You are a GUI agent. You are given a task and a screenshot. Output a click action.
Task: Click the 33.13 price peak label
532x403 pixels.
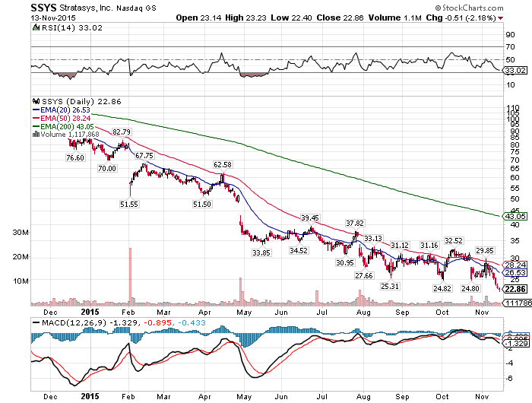point(373,239)
